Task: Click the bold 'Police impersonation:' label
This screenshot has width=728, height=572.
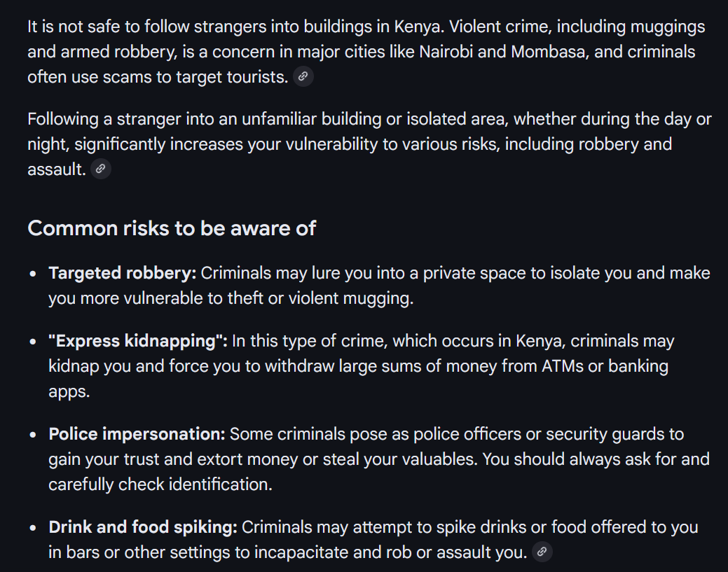Action: tap(137, 434)
